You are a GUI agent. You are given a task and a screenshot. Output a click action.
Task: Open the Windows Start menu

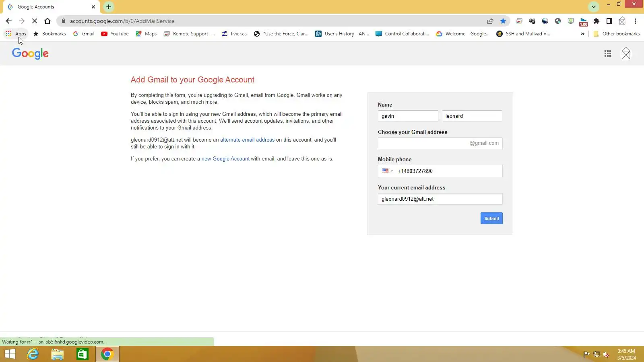10,354
